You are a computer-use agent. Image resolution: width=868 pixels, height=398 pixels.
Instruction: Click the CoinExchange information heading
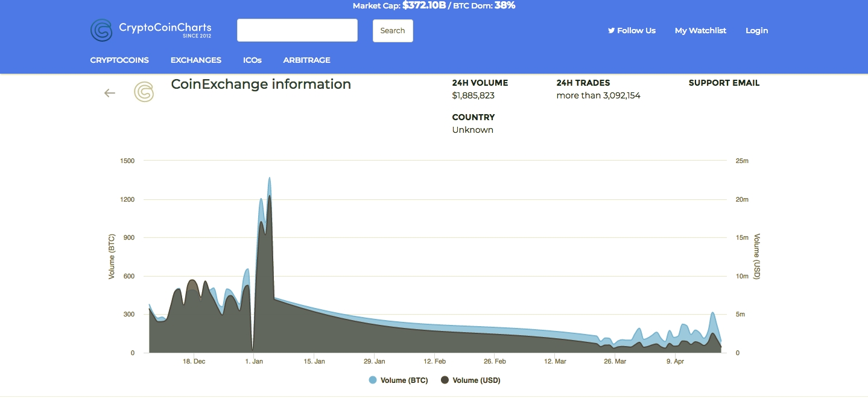tap(261, 84)
